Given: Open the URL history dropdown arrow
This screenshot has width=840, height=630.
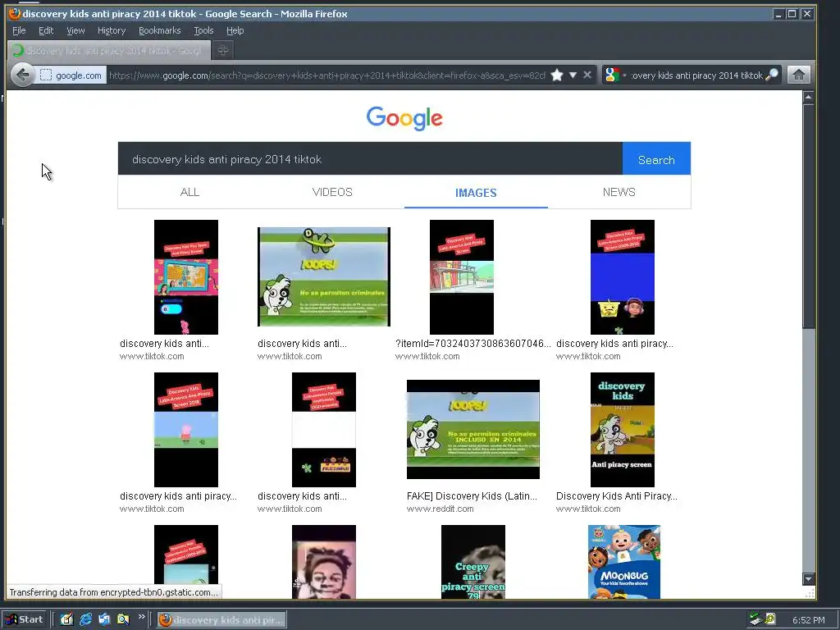Looking at the screenshot, I should [x=573, y=75].
